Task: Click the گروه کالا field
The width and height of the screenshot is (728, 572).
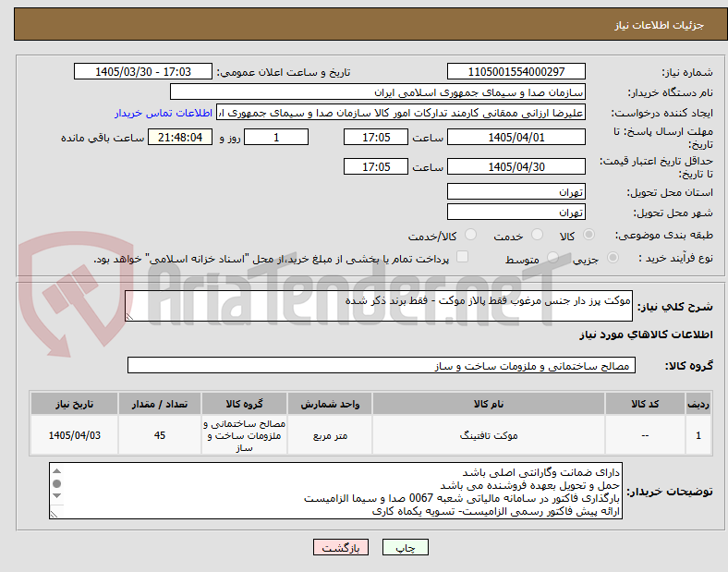Action: (382, 365)
